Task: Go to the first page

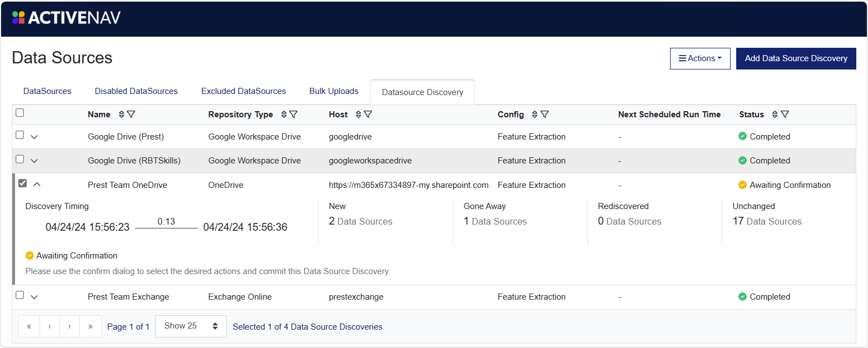Action: pos(29,327)
